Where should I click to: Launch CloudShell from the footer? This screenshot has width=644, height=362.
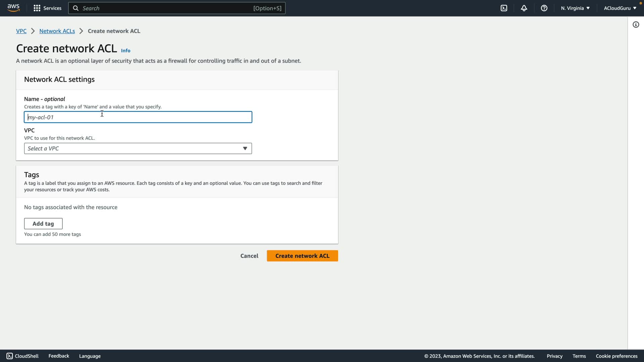(22, 356)
